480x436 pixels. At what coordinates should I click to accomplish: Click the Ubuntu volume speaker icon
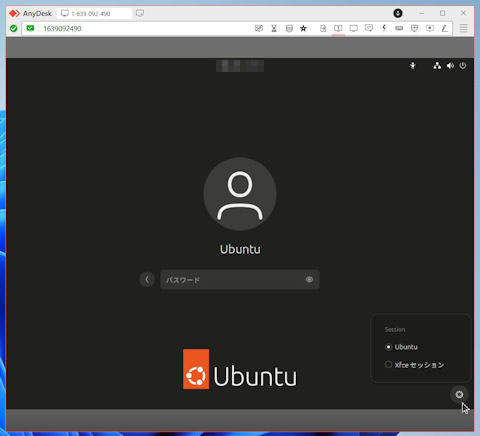450,66
